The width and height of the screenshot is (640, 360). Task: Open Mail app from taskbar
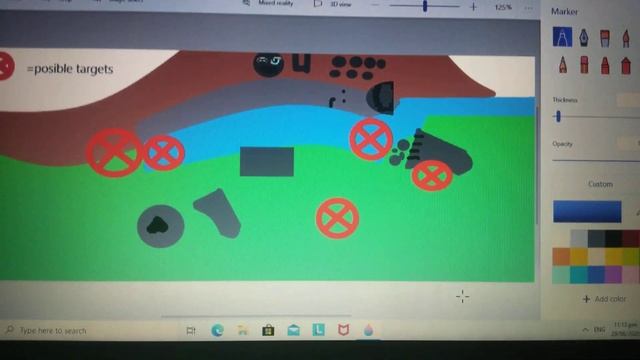[293, 330]
